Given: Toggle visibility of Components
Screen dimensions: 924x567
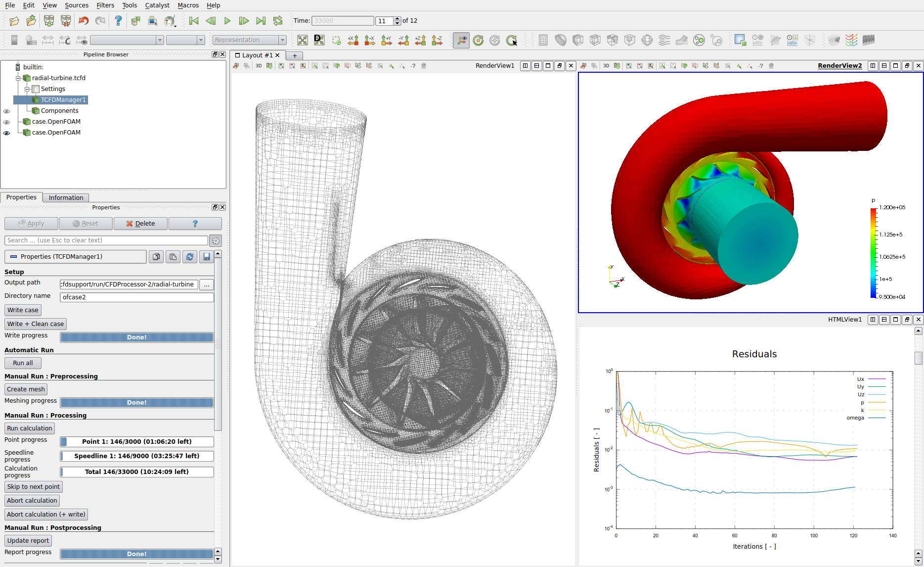Looking at the screenshot, I should click(x=7, y=111).
